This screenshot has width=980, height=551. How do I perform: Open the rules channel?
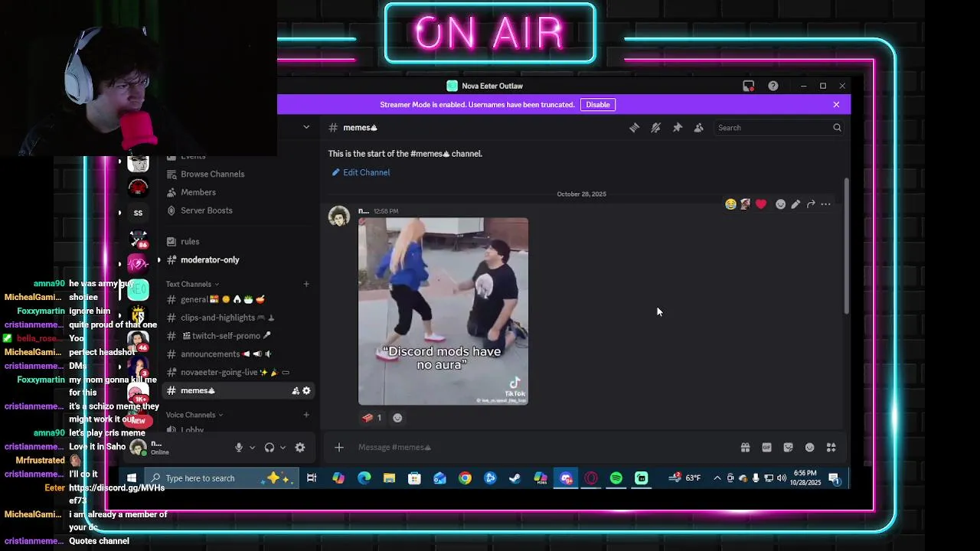click(239, 242)
